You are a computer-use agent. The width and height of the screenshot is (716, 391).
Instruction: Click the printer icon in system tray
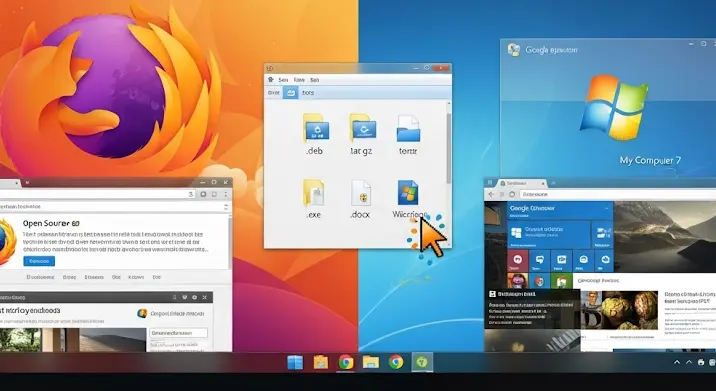click(x=701, y=363)
